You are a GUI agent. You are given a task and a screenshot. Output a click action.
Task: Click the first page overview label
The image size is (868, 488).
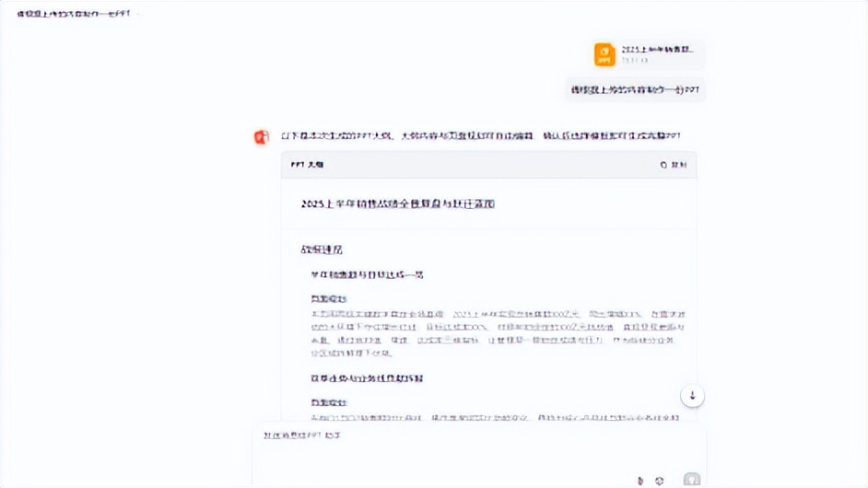point(327,299)
